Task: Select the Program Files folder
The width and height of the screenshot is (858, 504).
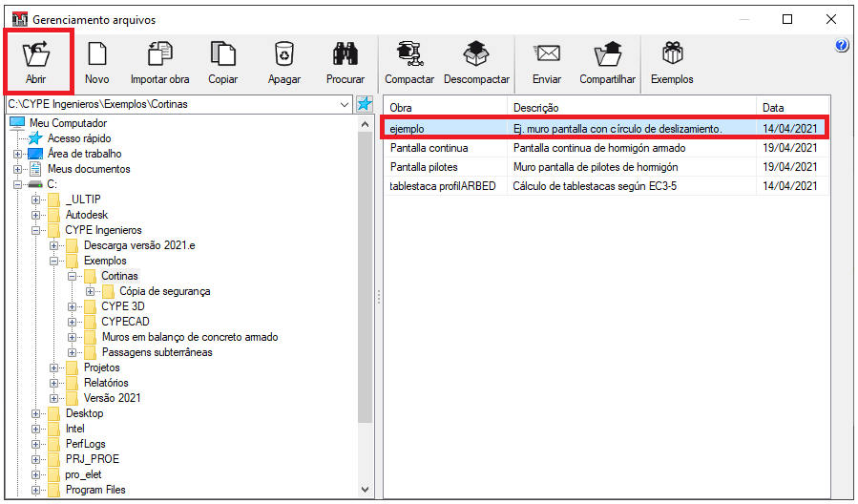Action: [x=95, y=490]
